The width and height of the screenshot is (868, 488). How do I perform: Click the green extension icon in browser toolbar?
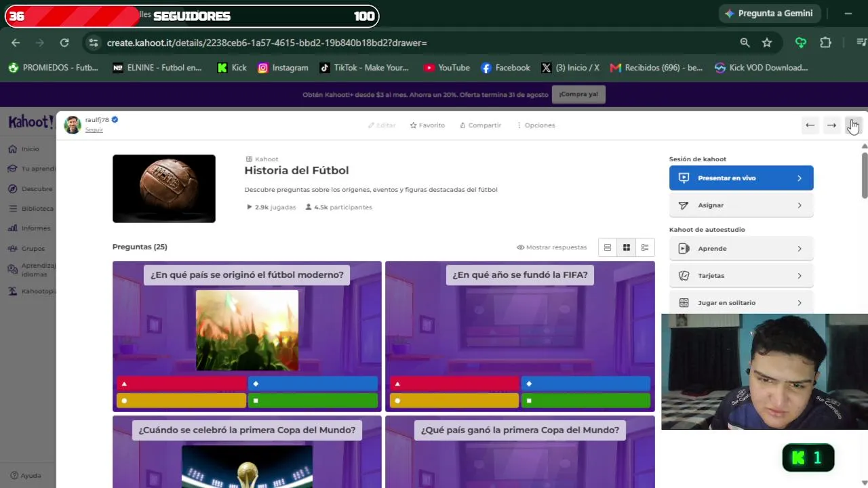point(801,43)
